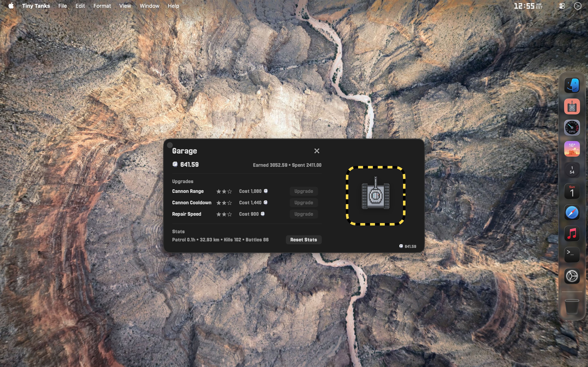
Task: Toggle the empty third star for Cannon Range
Action: [230, 191]
